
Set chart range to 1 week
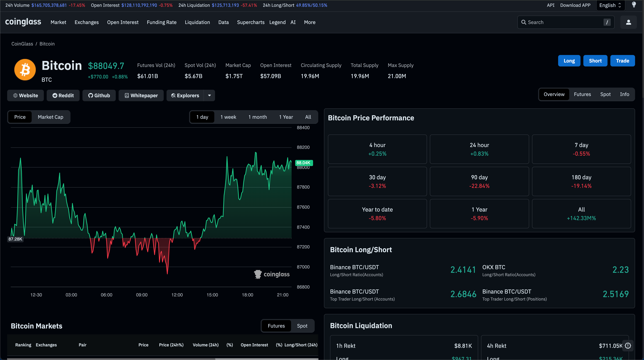(228, 117)
